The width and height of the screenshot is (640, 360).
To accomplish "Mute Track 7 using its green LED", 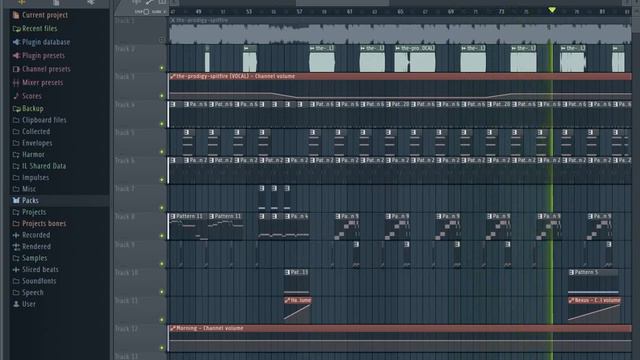I will [162, 208].
